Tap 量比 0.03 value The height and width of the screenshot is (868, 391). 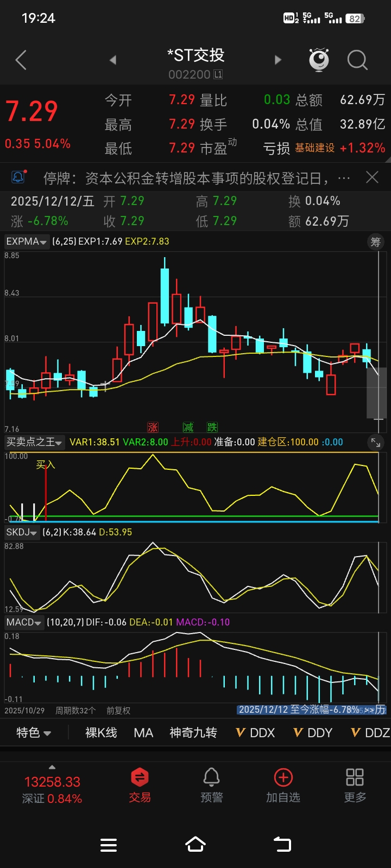click(277, 100)
